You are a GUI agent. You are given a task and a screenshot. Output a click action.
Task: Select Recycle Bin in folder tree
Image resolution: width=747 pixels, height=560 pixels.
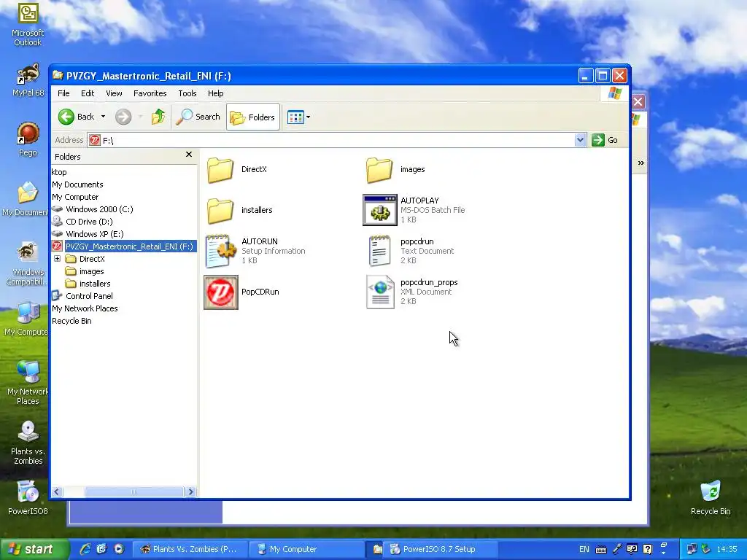tap(71, 321)
